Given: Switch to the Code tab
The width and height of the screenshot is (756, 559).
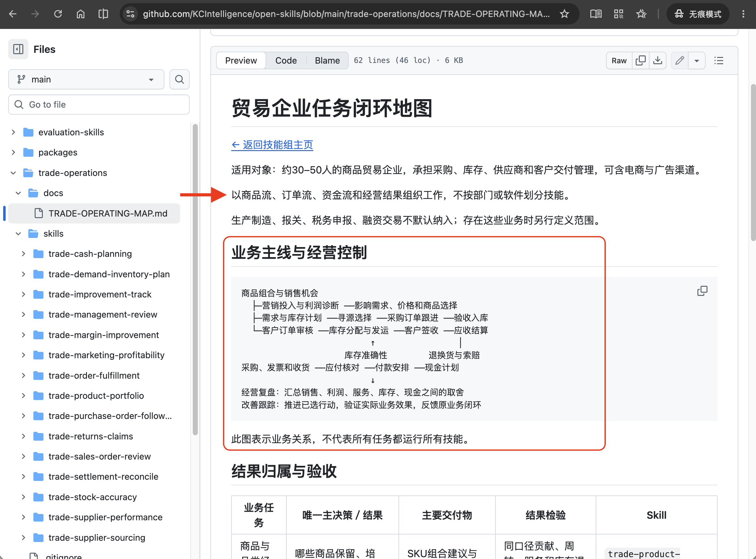Looking at the screenshot, I should tap(286, 60).
